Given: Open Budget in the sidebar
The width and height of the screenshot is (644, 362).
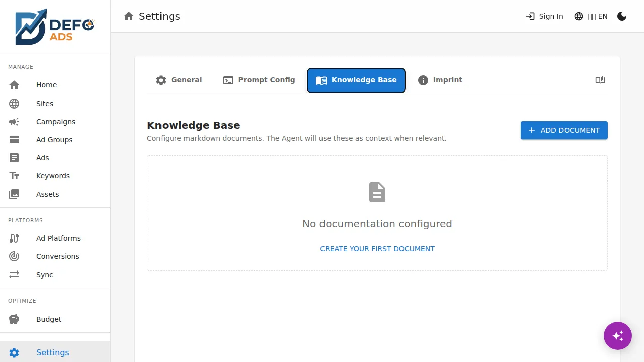Looking at the screenshot, I should point(55,319).
